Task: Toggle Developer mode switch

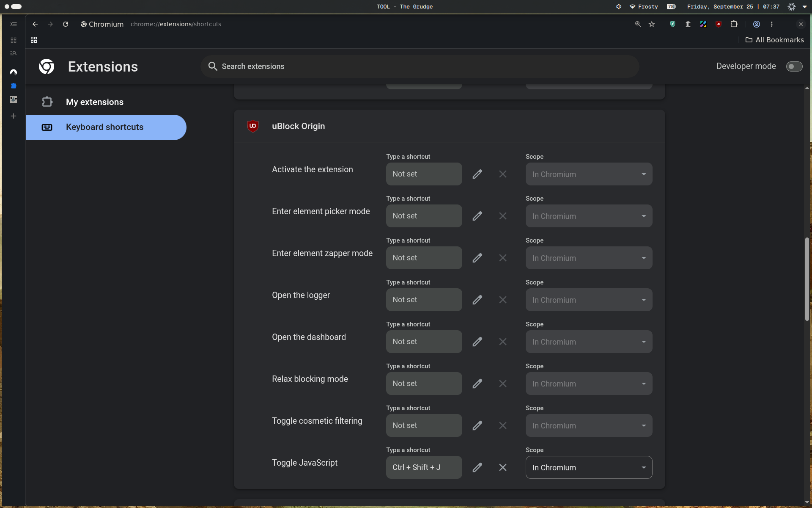Action: click(x=794, y=66)
